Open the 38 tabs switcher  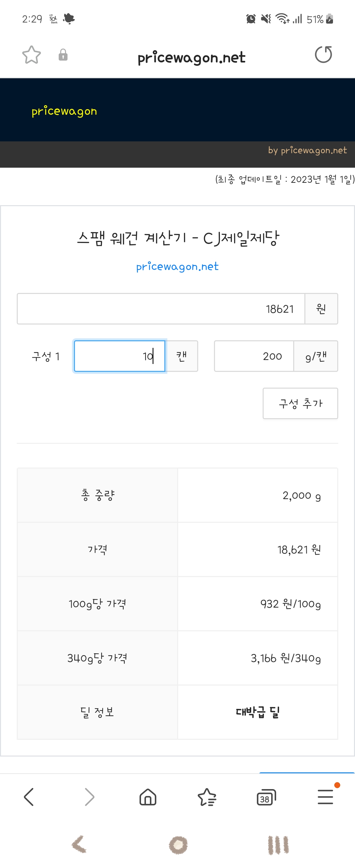click(x=266, y=797)
